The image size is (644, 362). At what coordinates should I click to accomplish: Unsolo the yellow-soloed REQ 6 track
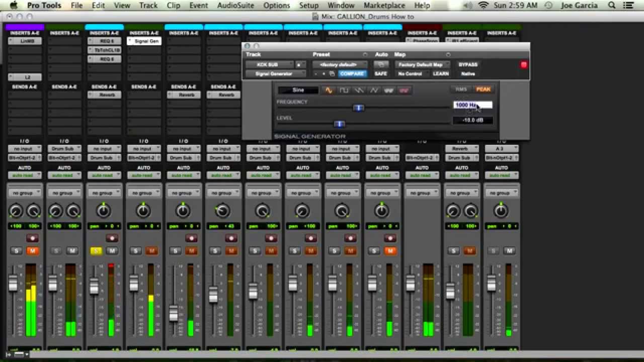[96, 251]
